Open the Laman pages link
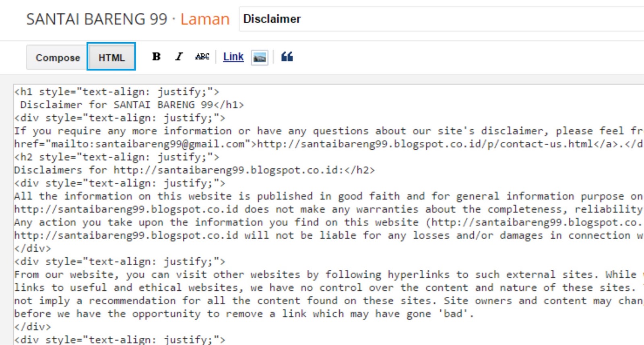This screenshot has width=644, height=345. point(204,19)
